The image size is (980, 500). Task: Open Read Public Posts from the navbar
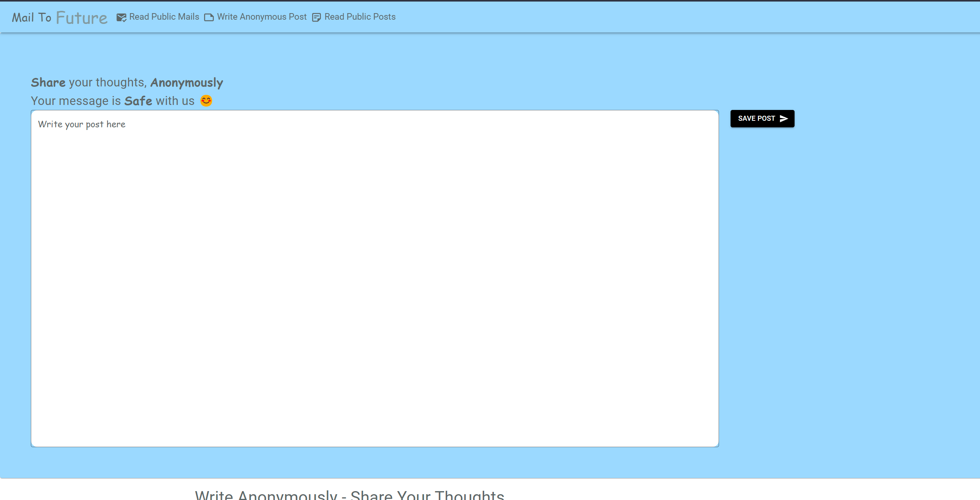pyautogui.click(x=360, y=17)
